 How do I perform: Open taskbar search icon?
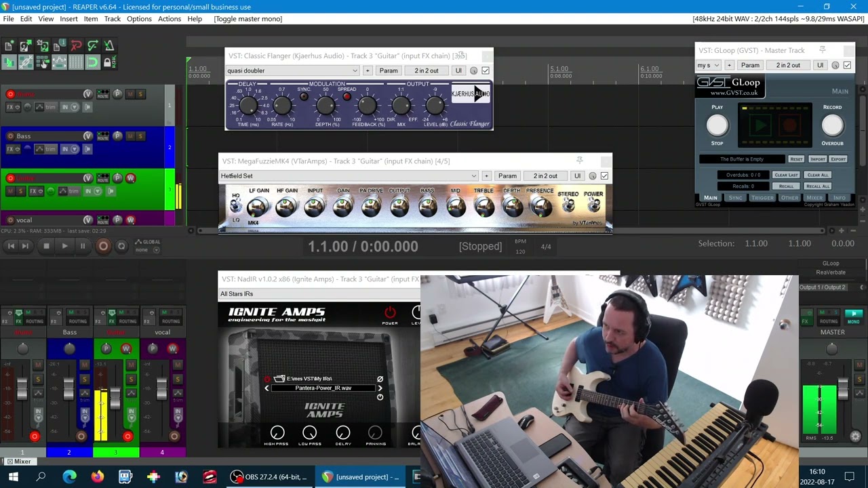point(41,477)
